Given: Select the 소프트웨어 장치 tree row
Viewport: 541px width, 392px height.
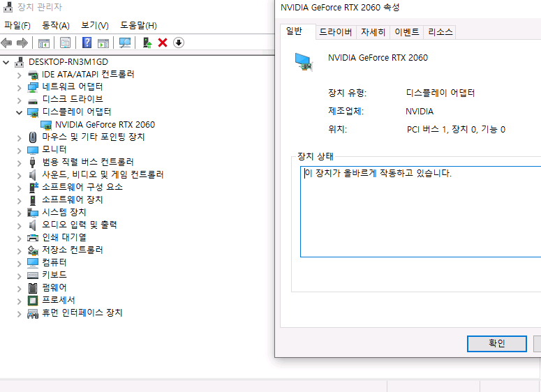Looking at the screenshot, I should click(73, 199).
